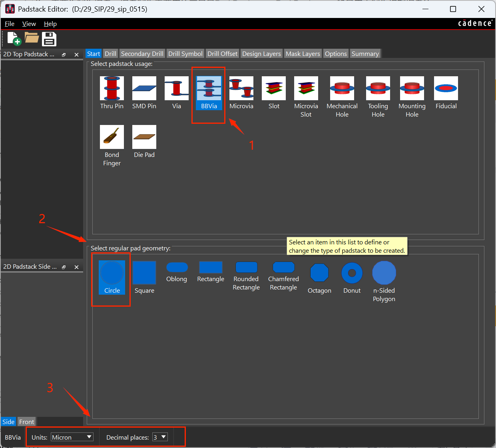
Task: Open the Units dropdown showing Micron
Action: point(72,437)
